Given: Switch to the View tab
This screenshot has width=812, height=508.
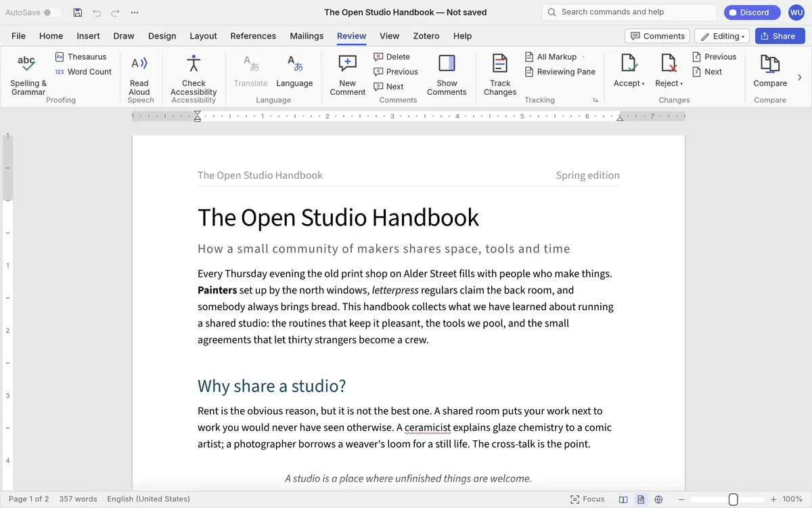Looking at the screenshot, I should coord(389,36).
